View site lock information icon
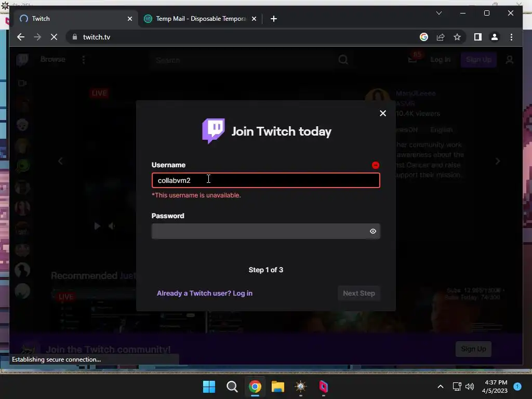532x399 pixels. coord(75,37)
